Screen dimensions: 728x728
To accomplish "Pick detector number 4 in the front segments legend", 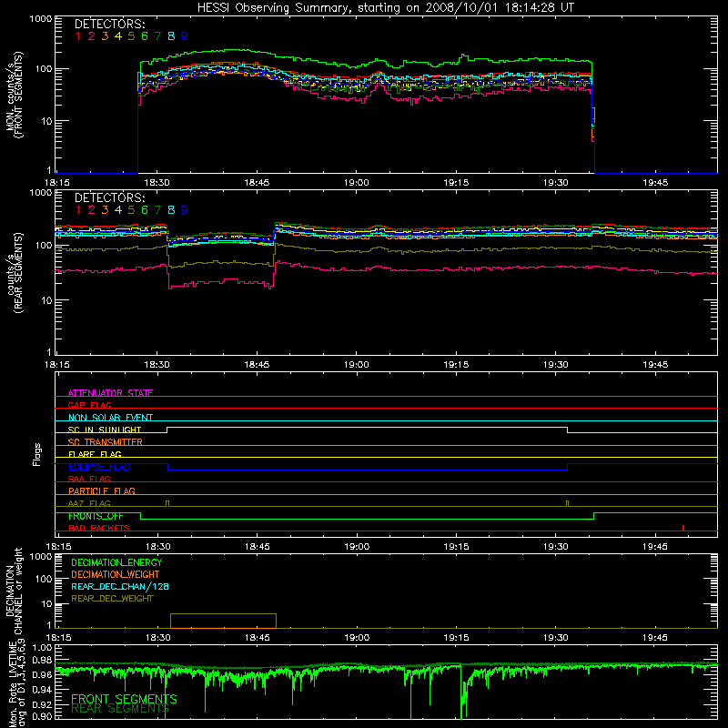I will click(118, 36).
